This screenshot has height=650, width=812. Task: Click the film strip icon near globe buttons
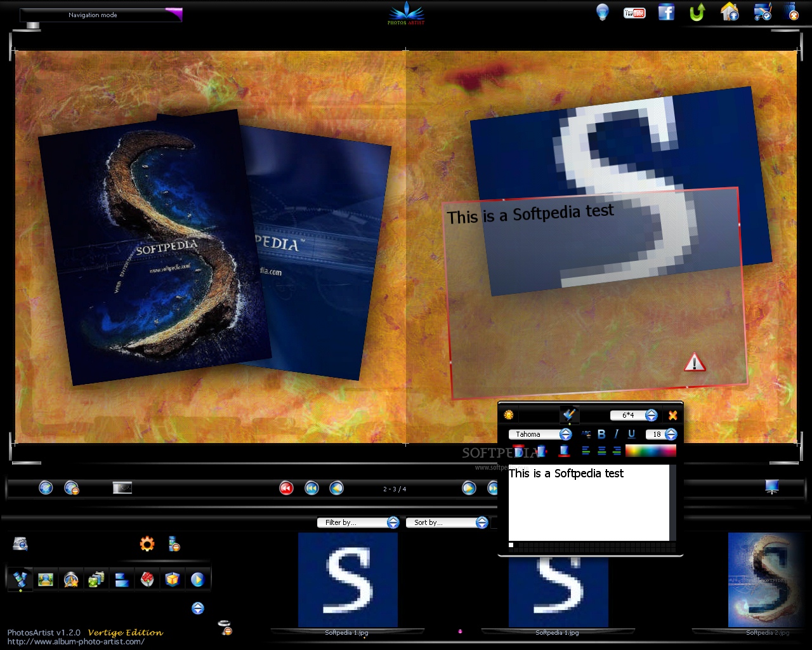[122, 487]
